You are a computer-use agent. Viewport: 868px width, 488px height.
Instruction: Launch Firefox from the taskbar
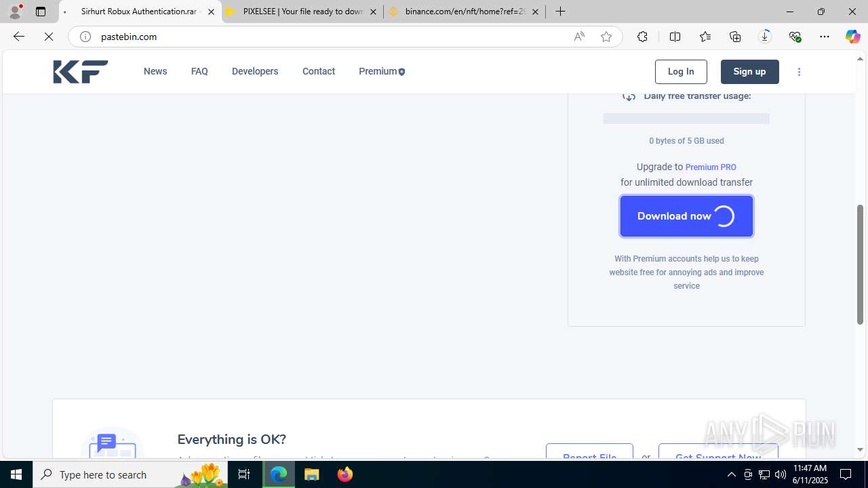[x=345, y=474]
